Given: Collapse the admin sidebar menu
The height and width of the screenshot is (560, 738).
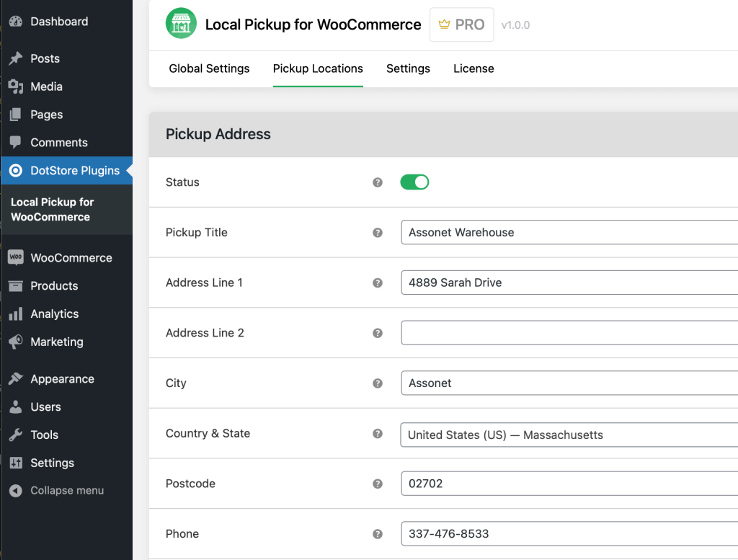Looking at the screenshot, I should click(x=17, y=490).
